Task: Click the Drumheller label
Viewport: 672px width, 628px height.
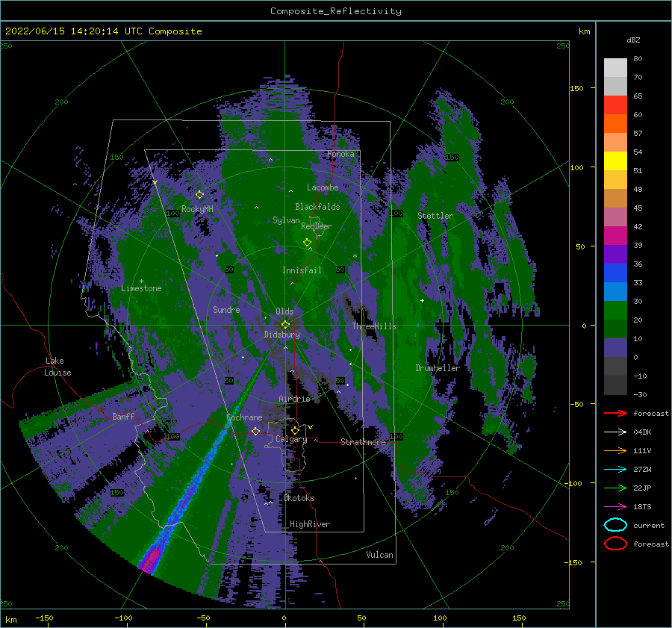Action: (438, 368)
